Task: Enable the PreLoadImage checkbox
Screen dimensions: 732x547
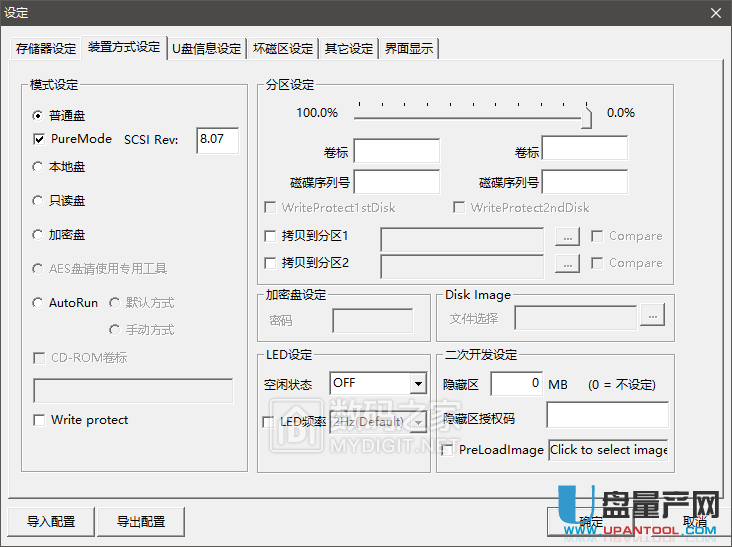Action: click(447, 450)
